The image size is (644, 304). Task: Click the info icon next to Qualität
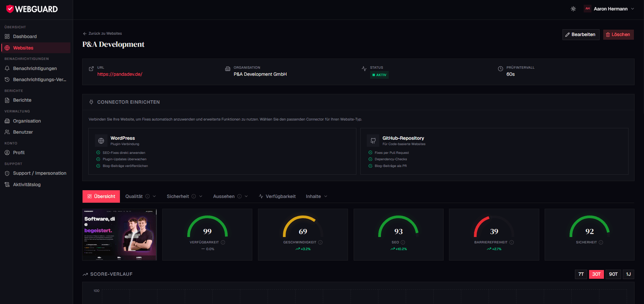(x=148, y=196)
